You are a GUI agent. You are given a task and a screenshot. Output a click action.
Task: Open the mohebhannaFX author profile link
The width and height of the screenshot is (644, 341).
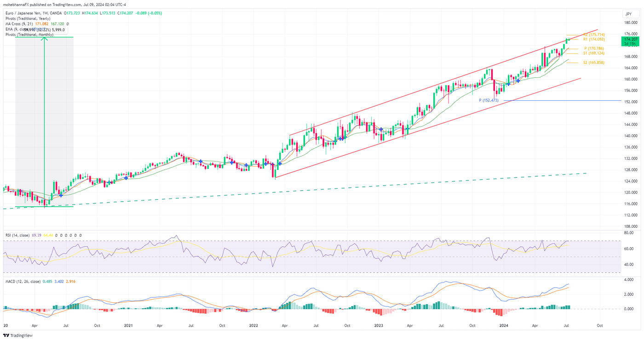pos(17,4)
